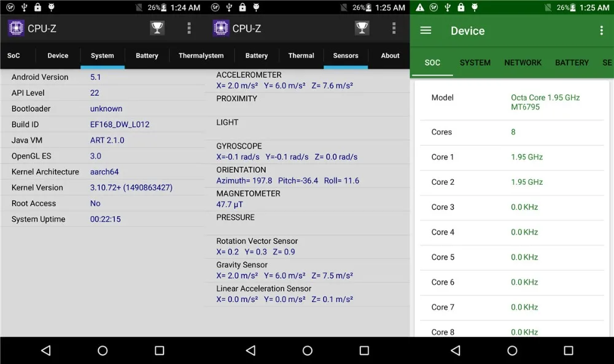Tap Android Version value 5.1
The height and width of the screenshot is (364, 614).
[96, 77]
